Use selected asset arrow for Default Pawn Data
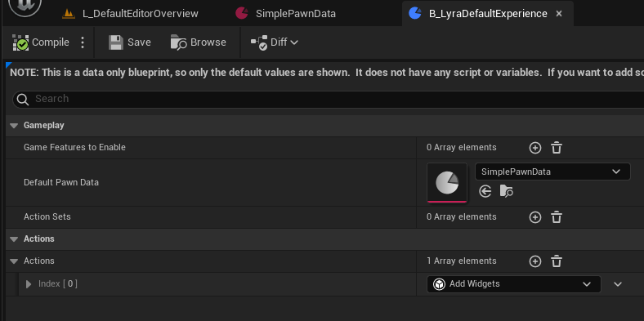This screenshot has height=321, width=644. click(x=485, y=191)
